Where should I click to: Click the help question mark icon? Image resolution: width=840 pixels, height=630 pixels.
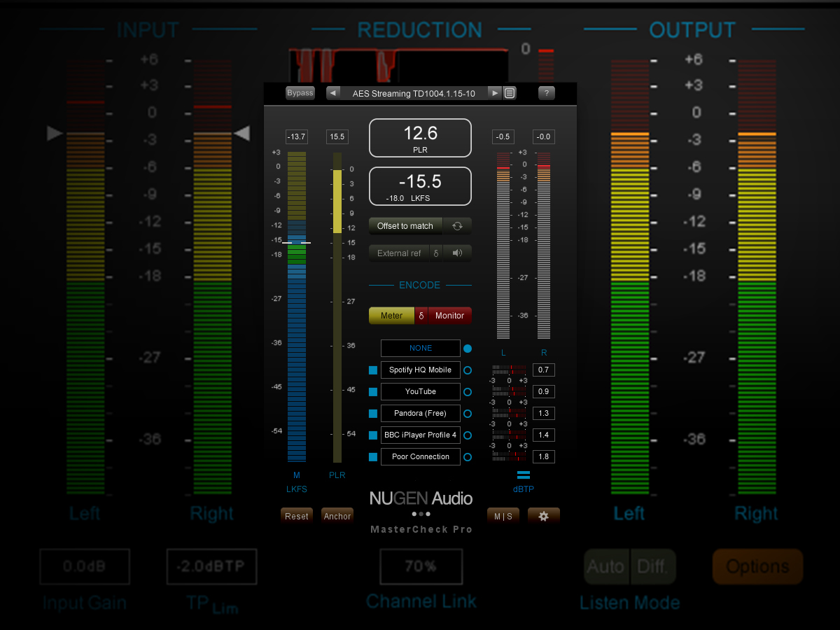[546, 92]
